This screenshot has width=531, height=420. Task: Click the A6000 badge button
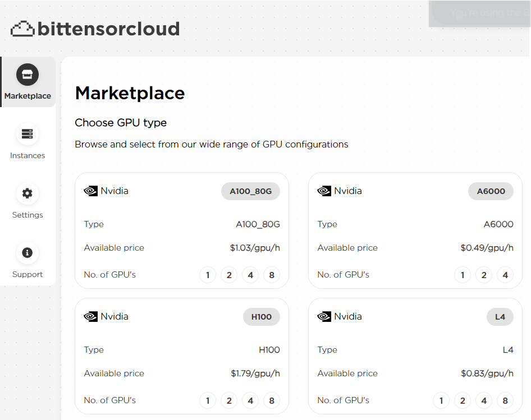[491, 191]
